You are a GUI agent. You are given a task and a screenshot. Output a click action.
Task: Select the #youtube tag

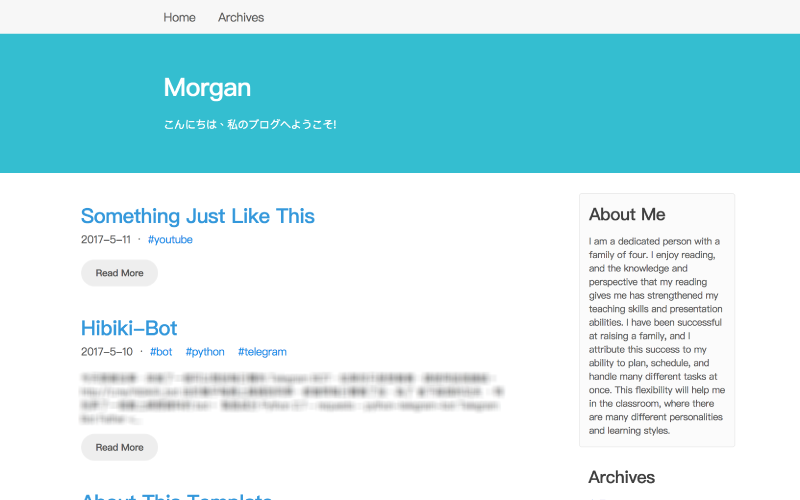click(x=170, y=240)
